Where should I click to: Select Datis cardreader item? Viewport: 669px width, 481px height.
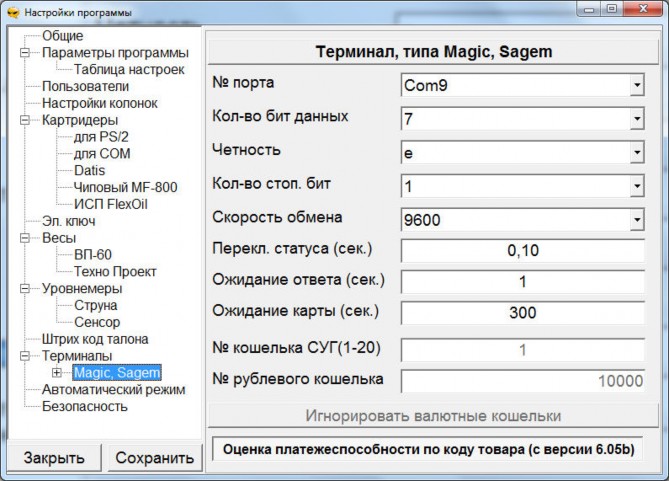pyautogui.click(x=89, y=171)
